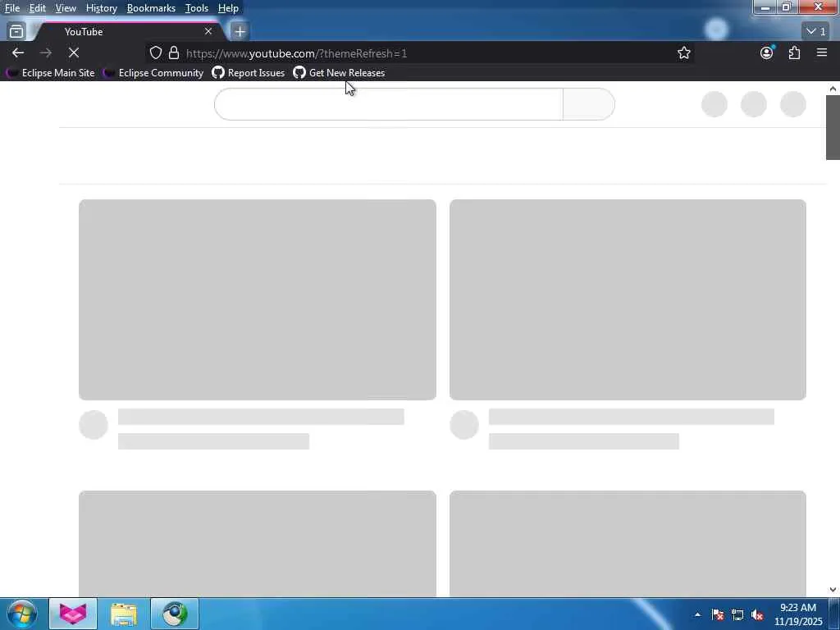Expand the list all tabs dropdown

point(816,31)
